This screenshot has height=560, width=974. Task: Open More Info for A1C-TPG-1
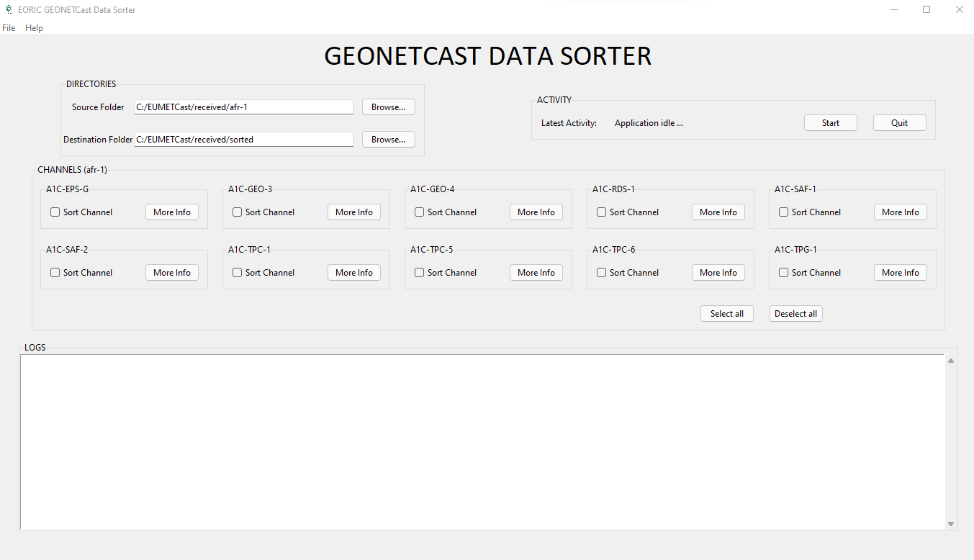[901, 273]
